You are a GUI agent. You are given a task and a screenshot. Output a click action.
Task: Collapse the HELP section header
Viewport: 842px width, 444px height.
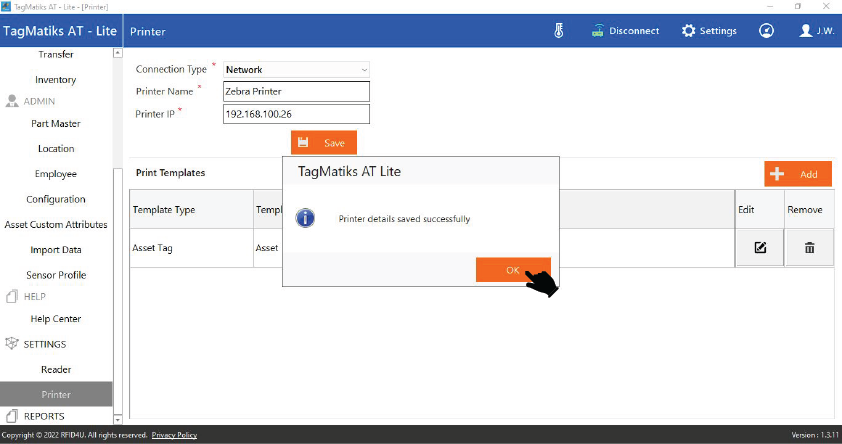[35, 297]
